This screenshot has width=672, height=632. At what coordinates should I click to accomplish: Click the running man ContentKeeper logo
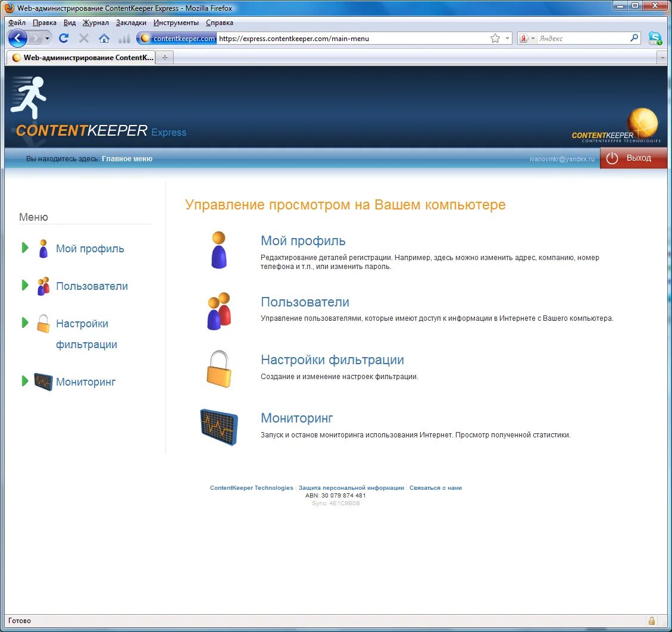point(29,97)
